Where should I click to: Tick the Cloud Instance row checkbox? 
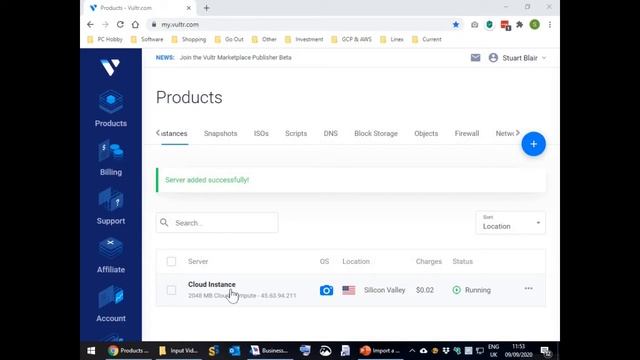tap(171, 290)
